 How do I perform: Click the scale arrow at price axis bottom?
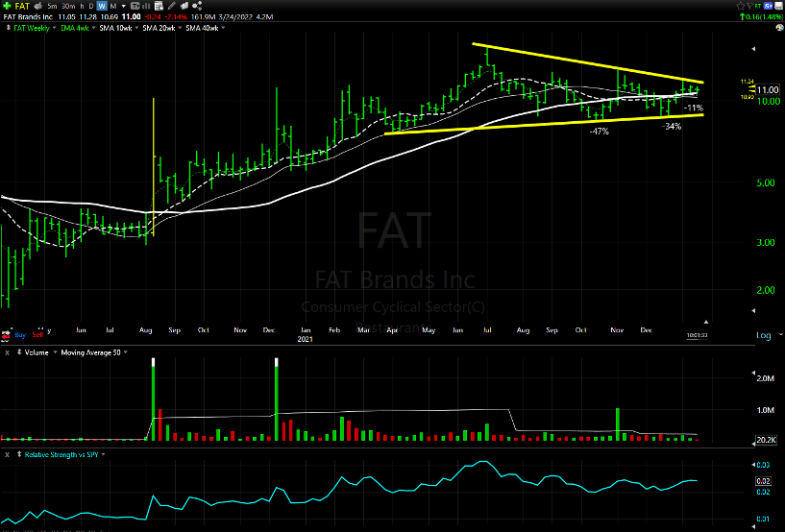[x=754, y=311]
